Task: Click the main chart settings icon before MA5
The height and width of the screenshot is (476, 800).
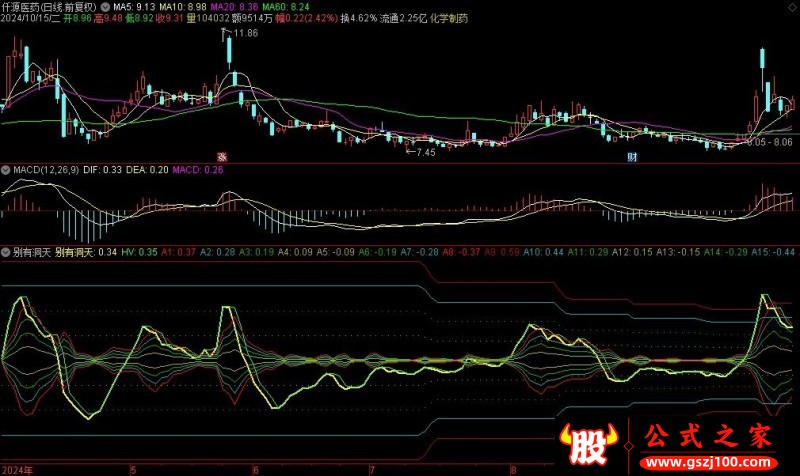Action: [x=107, y=6]
